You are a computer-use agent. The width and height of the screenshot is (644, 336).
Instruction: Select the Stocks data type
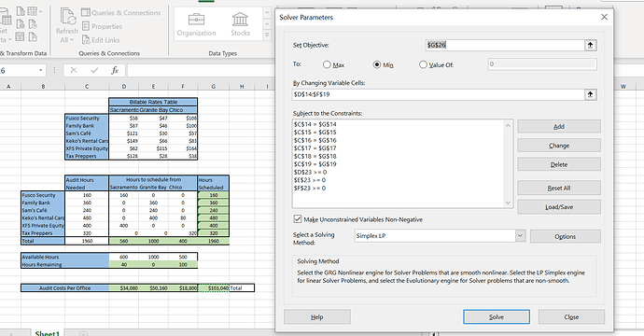(240, 24)
